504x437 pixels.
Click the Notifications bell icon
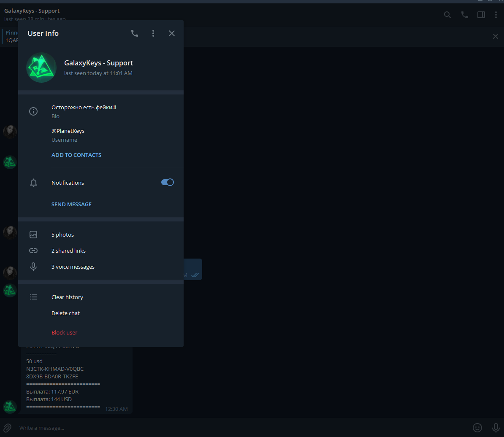pos(33,183)
